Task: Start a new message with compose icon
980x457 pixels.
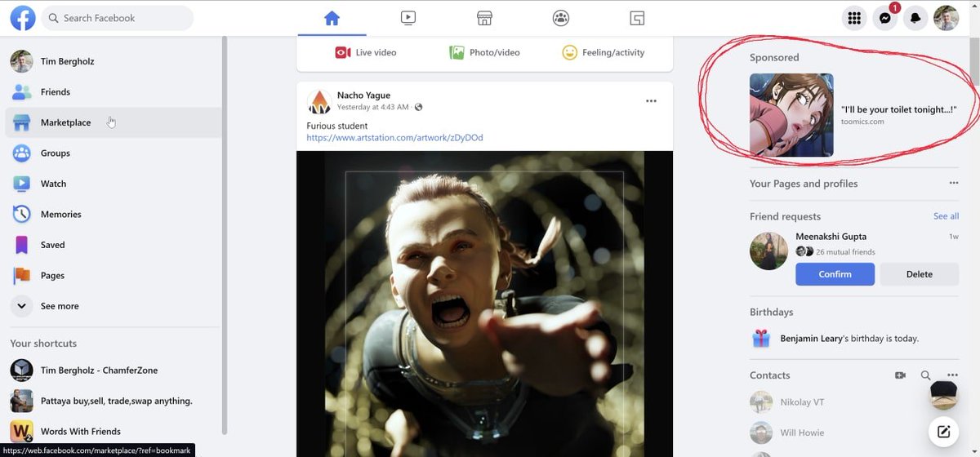Action: pos(943,432)
